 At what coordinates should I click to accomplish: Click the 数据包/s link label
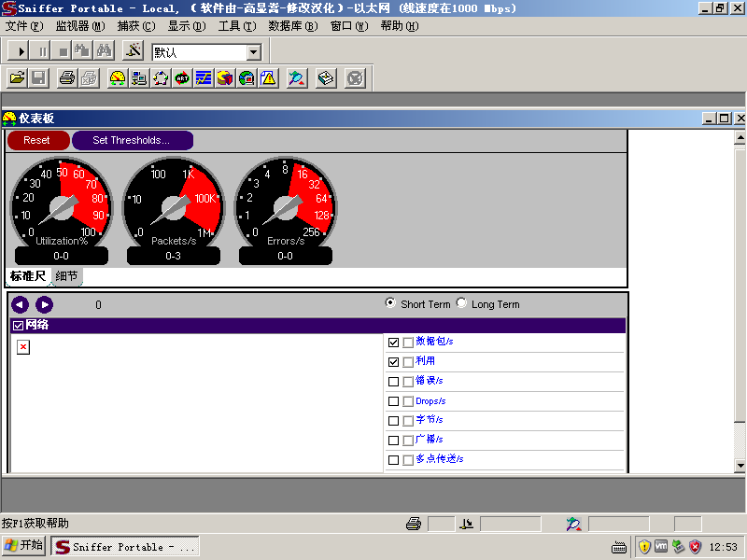[434, 342]
